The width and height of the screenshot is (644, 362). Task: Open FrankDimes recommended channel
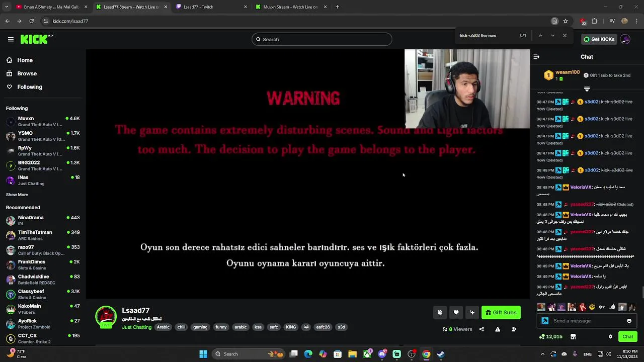click(43, 264)
